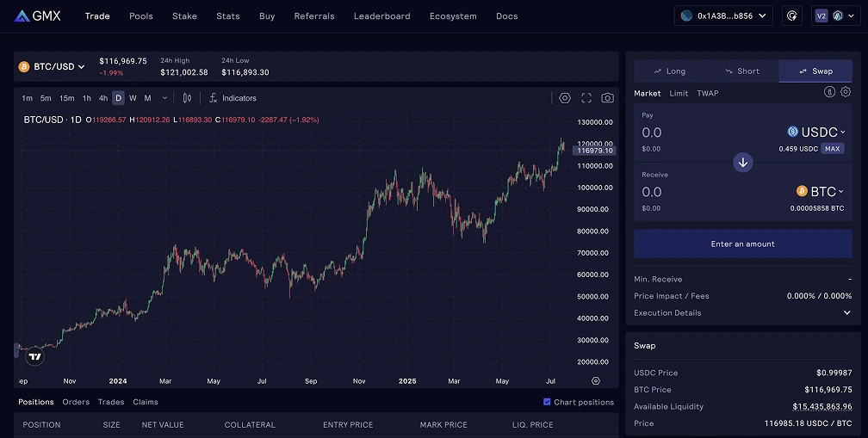868x438 pixels.
Task: Click the Long tab trend icon
Action: (x=658, y=71)
